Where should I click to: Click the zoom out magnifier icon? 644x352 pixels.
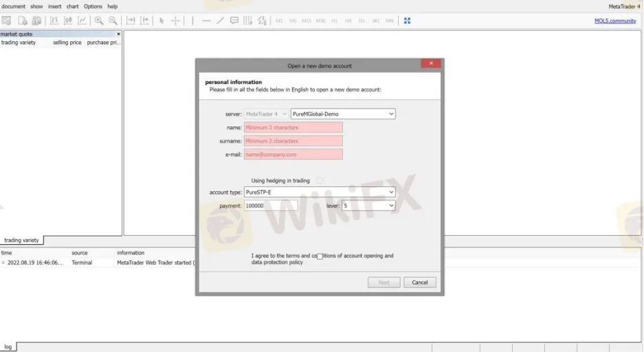pos(113,21)
